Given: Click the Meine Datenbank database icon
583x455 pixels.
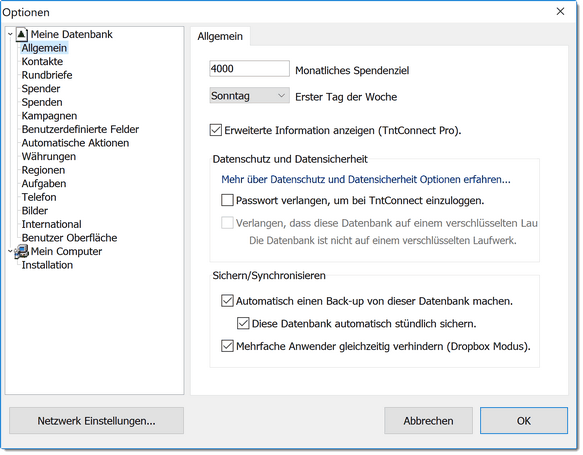Looking at the screenshot, I should [x=22, y=35].
